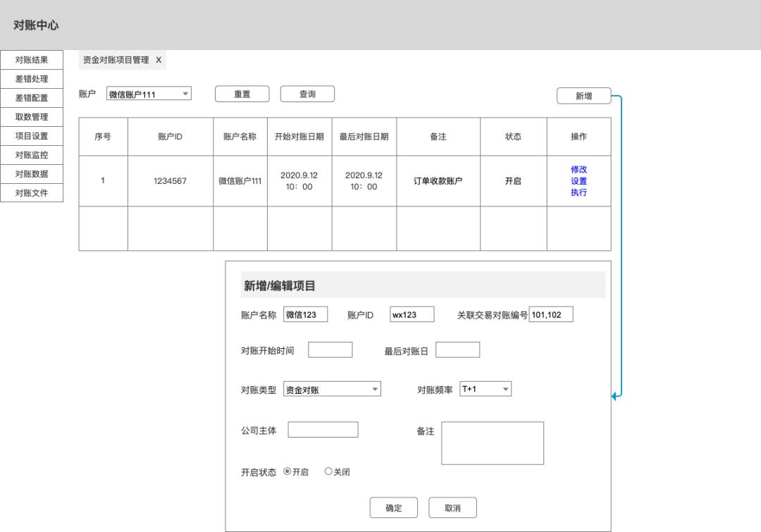Click the 重置 button to reset filters
This screenshot has height=532, width=761.
coord(242,93)
